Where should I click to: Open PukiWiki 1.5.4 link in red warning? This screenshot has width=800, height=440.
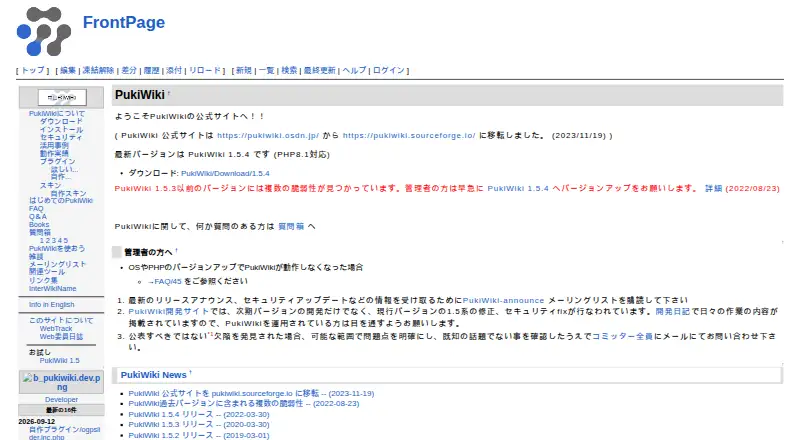[x=518, y=188]
